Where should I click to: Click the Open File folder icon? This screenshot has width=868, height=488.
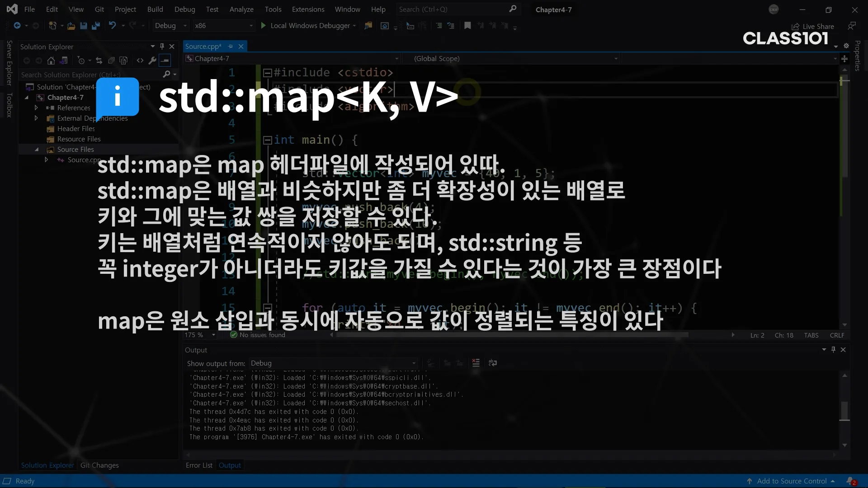click(71, 26)
